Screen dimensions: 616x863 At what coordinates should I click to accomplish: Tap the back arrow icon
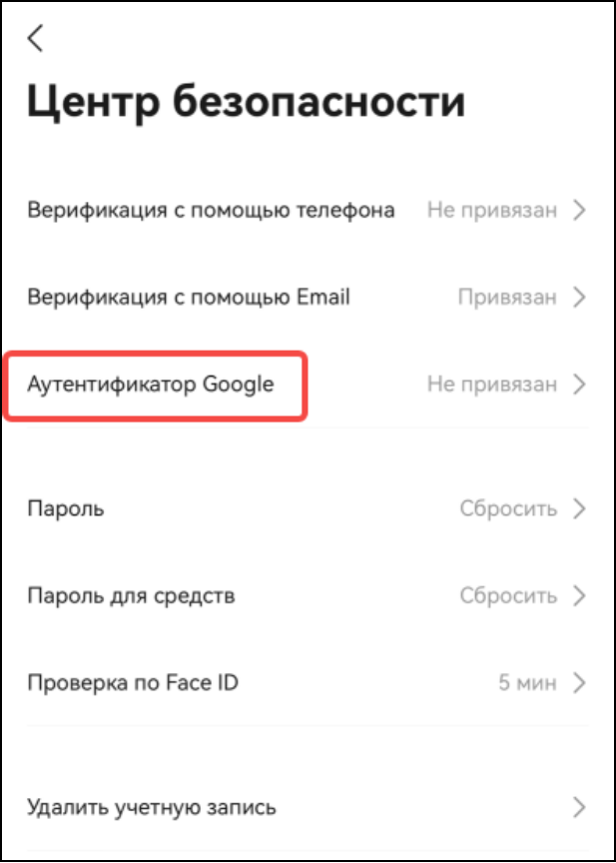(x=35, y=39)
